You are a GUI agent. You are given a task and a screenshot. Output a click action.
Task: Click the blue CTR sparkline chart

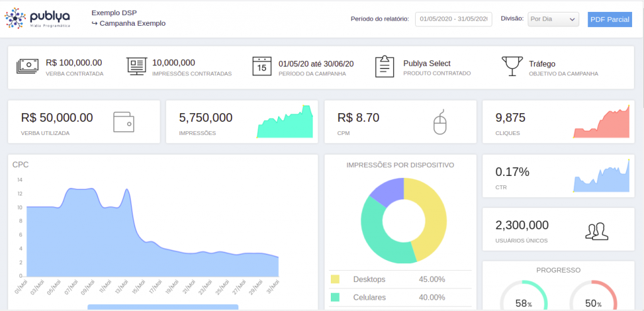click(x=601, y=180)
